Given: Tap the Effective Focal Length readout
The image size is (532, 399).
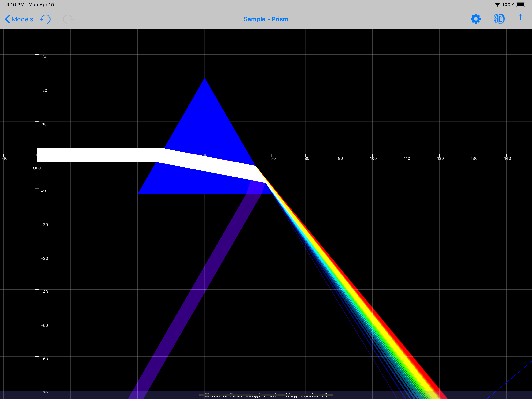Looking at the screenshot, I should pyautogui.click(x=240, y=395).
